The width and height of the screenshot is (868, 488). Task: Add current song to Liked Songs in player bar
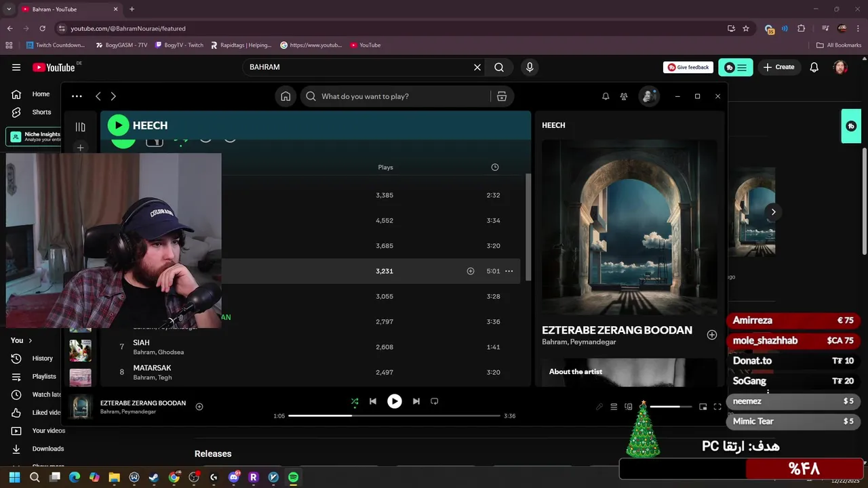(x=199, y=407)
